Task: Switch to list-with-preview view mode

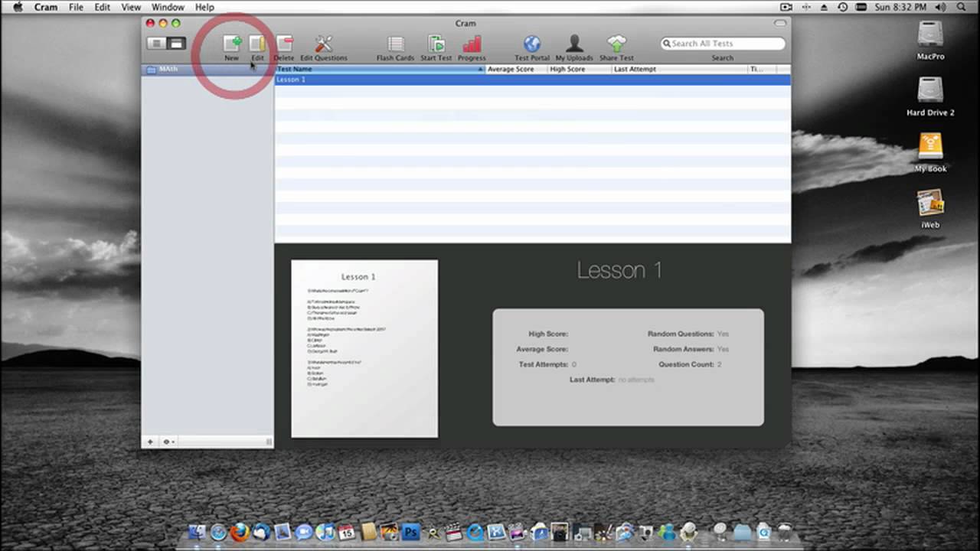Action: tap(177, 44)
